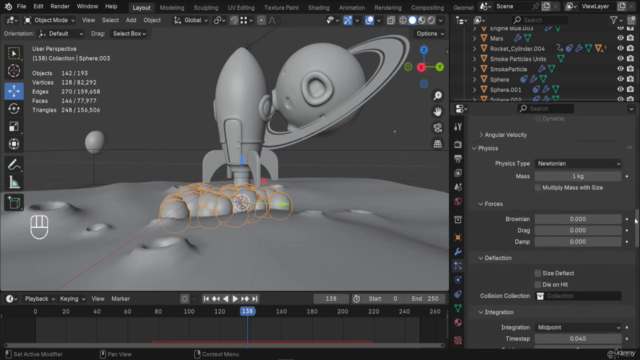Toggle Sphere.001 eye visibility

click(620, 89)
